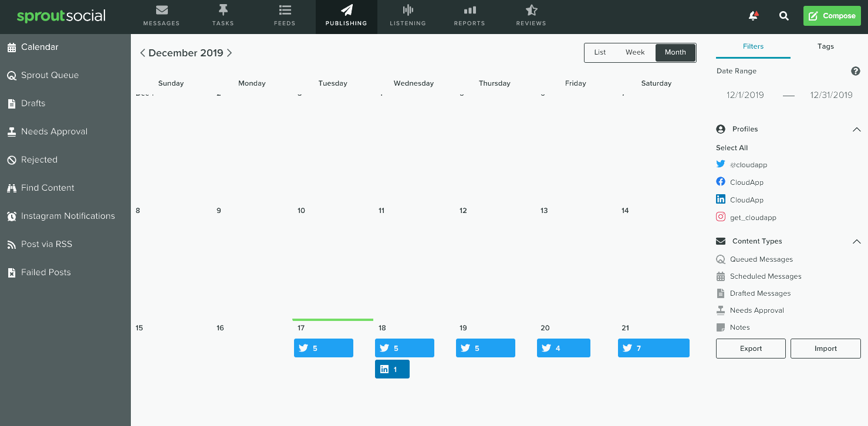This screenshot has height=426, width=868.
Task: Select day 14 in the calendar
Action: coord(625,211)
